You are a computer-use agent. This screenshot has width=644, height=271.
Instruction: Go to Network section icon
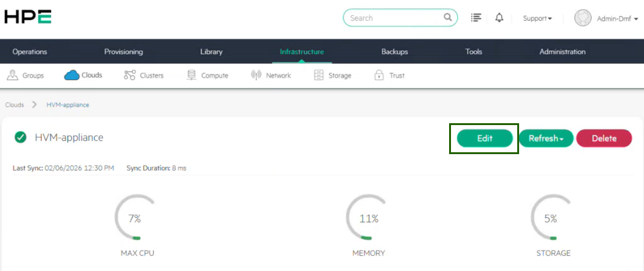(x=256, y=75)
